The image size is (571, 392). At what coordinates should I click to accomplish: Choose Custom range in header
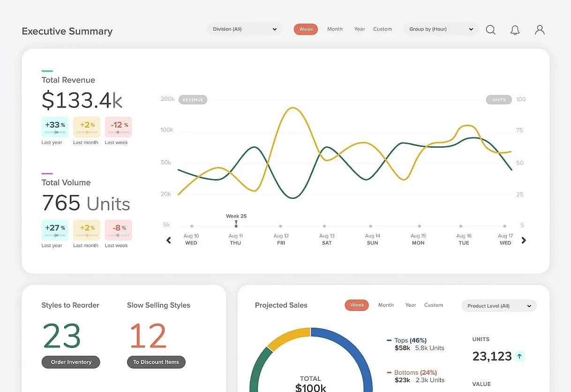tap(383, 29)
